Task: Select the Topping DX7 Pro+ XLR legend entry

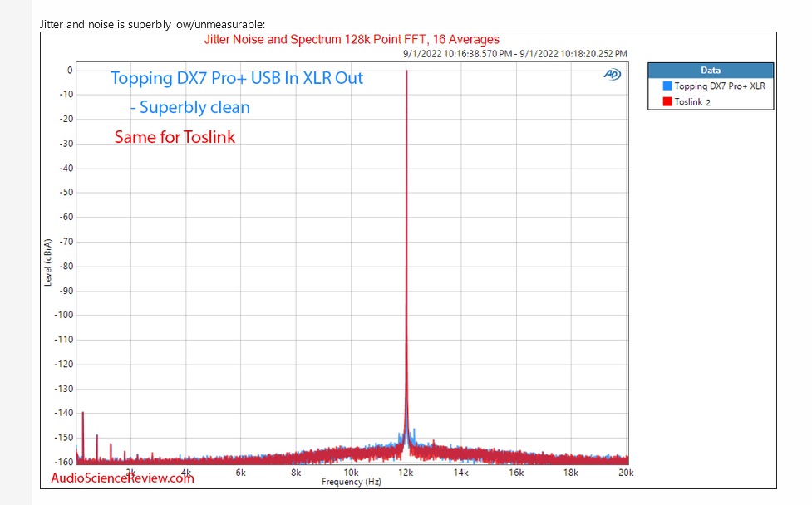Action: [714, 86]
